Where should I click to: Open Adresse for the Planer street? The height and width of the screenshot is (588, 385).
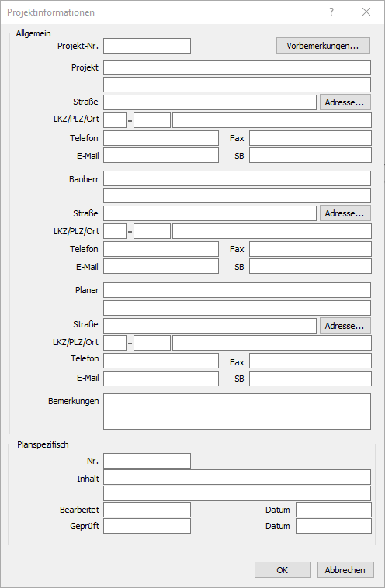[345, 326]
